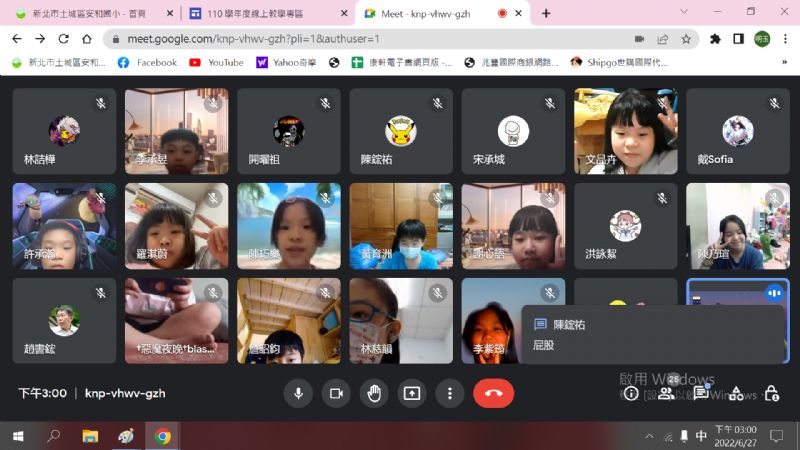Viewport: 800px width, 450px height.
Task: Select 趙書鋐 participant tile
Action: 64,320
